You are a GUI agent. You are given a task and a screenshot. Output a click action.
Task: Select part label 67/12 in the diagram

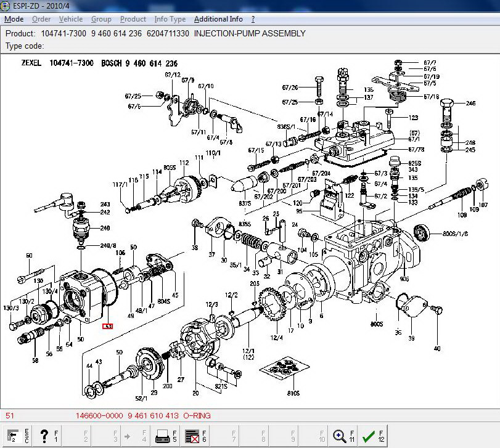point(173,75)
